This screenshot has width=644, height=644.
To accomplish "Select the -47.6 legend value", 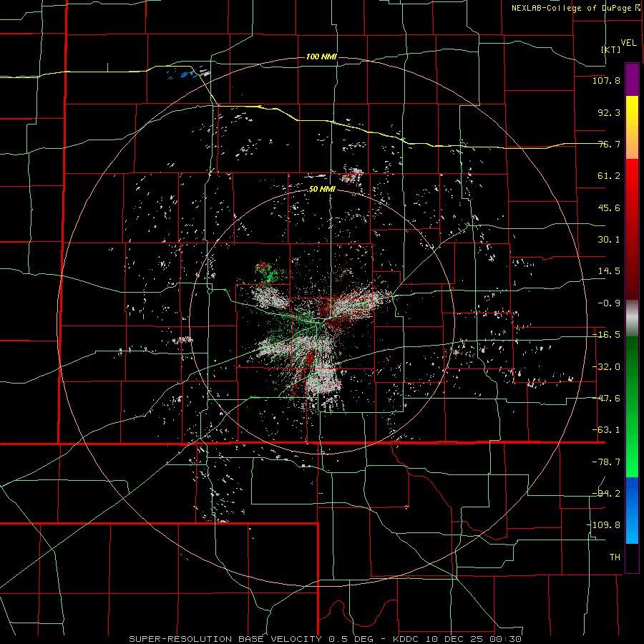I will click(x=606, y=399).
